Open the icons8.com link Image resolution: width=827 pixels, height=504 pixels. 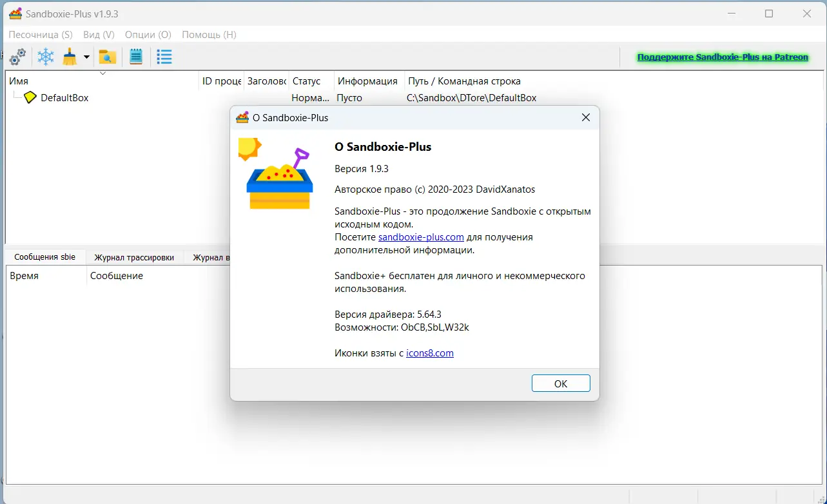[430, 353]
